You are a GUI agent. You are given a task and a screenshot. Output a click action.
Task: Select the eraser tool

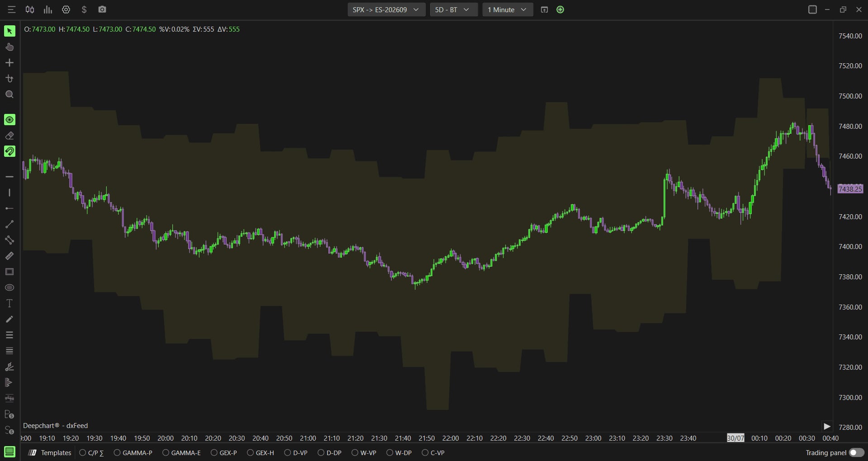pos(9,136)
